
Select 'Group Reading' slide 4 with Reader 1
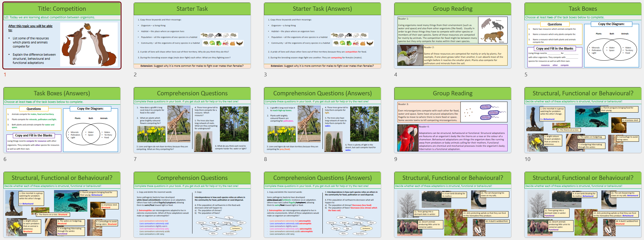[x=453, y=36]
